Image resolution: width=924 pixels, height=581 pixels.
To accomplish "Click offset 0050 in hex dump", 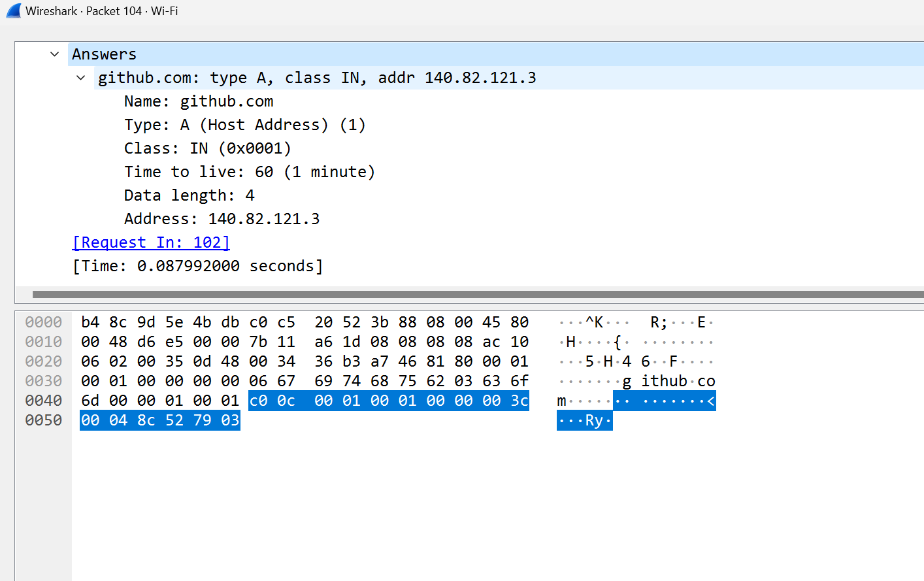I will click(x=44, y=420).
